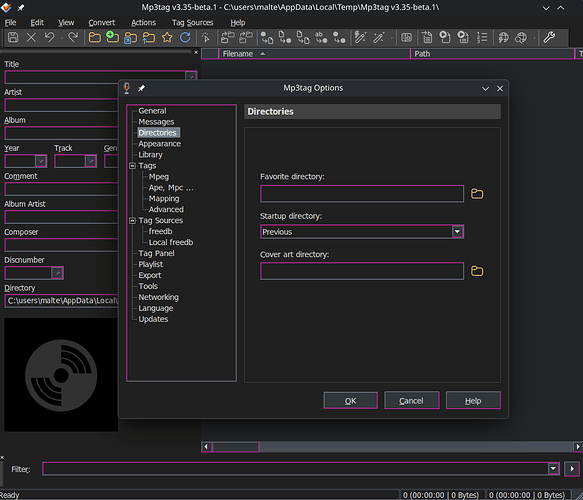Open the Track field dropdown

click(x=91, y=161)
